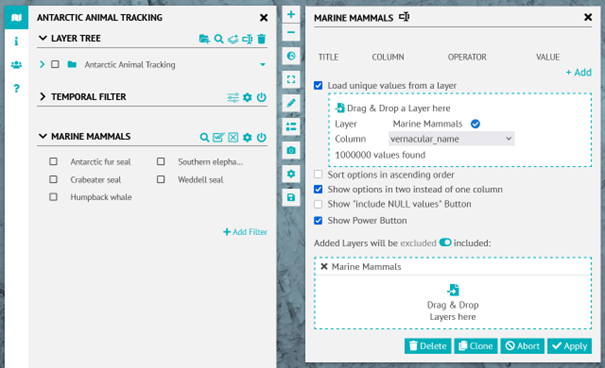This screenshot has width=605, height=368.
Task: Click the Clone button
Action: pyautogui.click(x=476, y=346)
